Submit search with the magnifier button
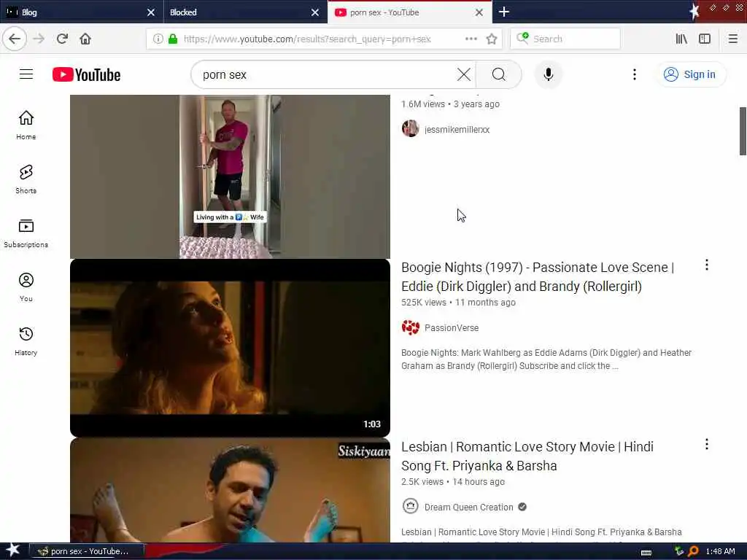 tap(499, 74)
